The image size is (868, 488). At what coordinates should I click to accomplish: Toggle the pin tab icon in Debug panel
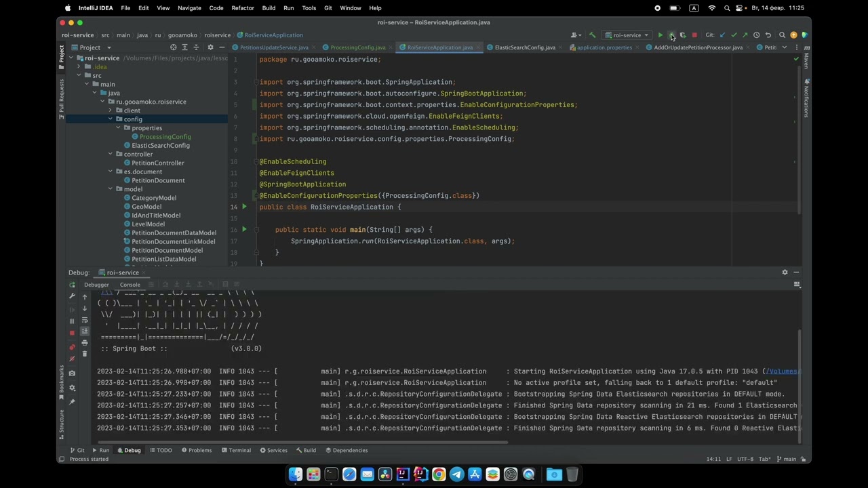pos(73,402)
